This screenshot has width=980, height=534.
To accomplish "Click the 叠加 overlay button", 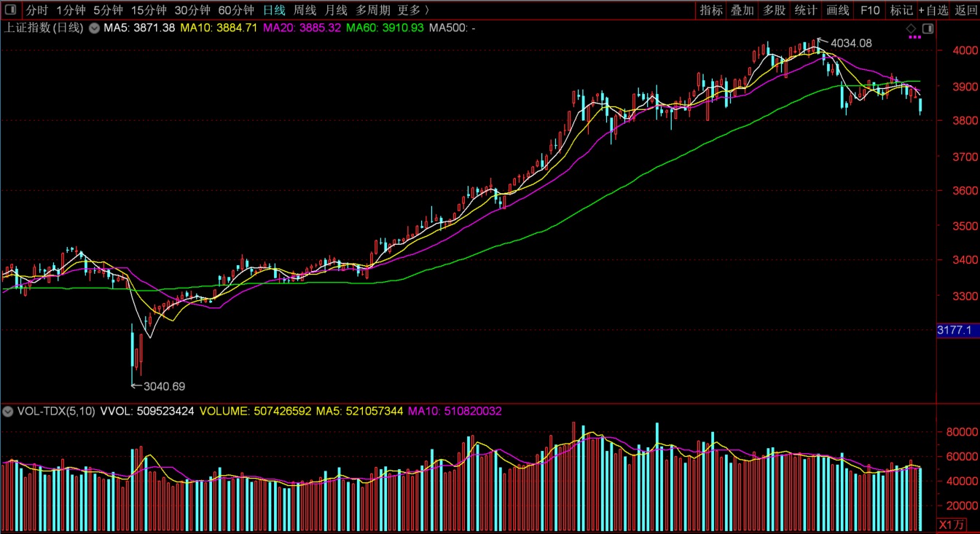I will pos(742,10).
